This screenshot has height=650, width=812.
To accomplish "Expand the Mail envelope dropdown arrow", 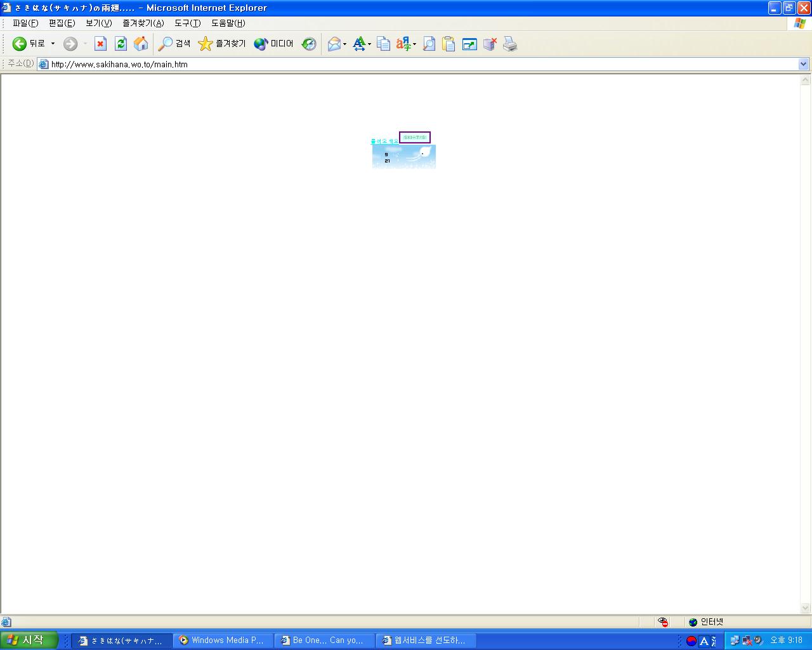I will [345, 44].
